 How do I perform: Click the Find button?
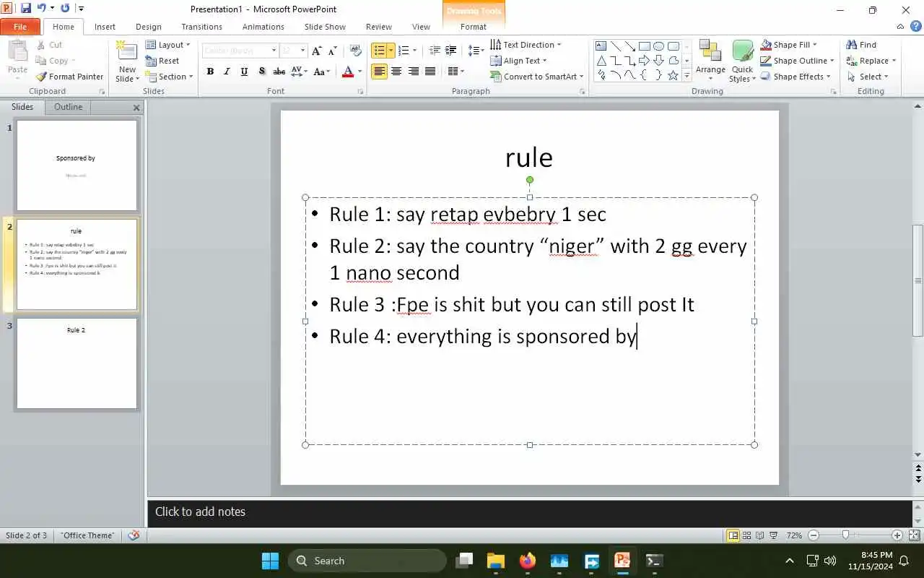point(861,45)
